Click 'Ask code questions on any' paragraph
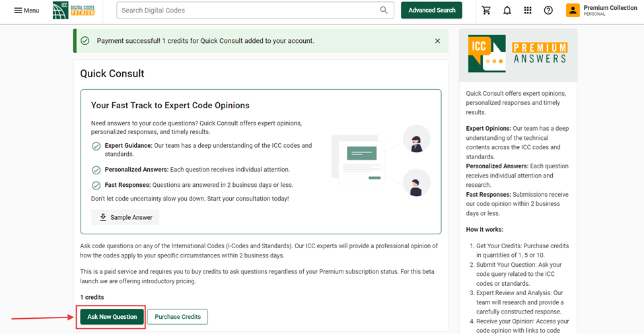The image size is (644, 334). point(259,251)
